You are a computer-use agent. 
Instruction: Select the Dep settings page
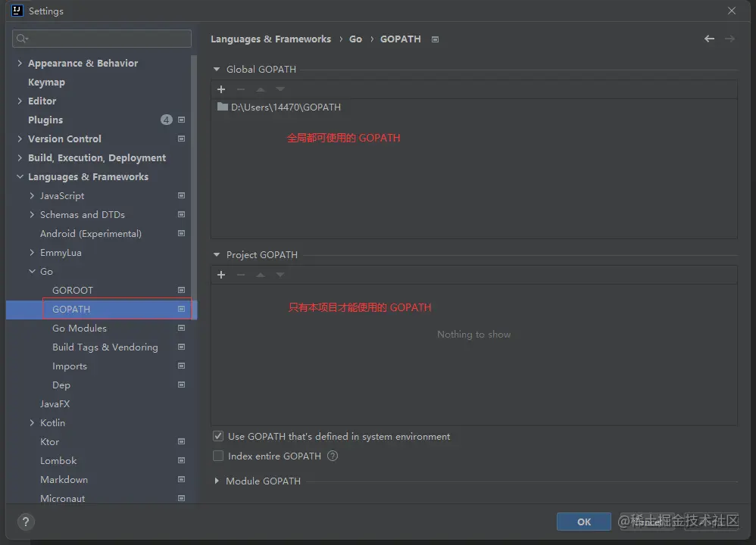pos(61,385)
